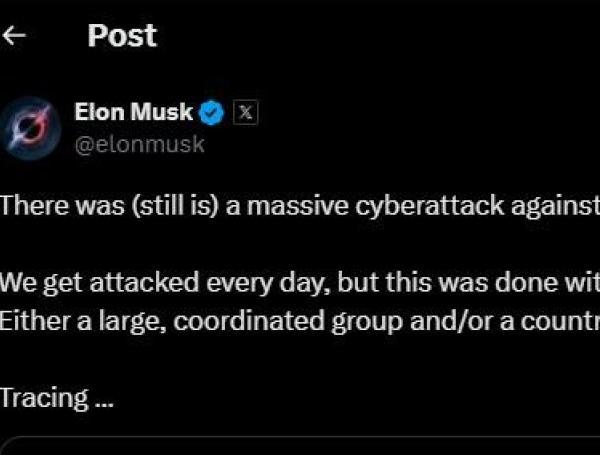Click the blue verified checkmark badge
The image size is (600, 455).
212,112
